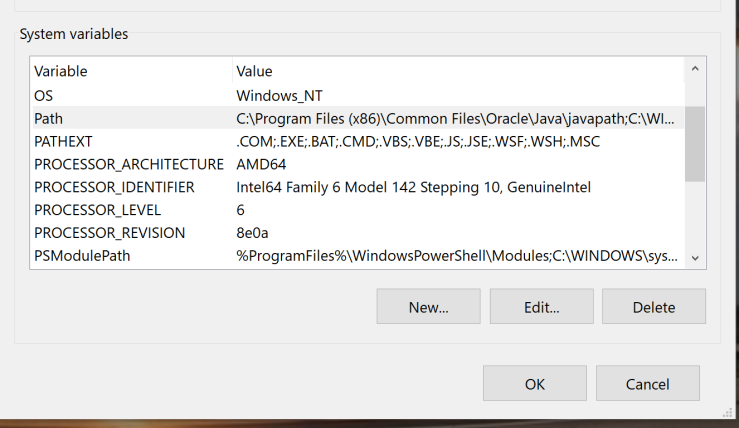
Task: Click the window resize grip in the corner
Action: [727, 412]
